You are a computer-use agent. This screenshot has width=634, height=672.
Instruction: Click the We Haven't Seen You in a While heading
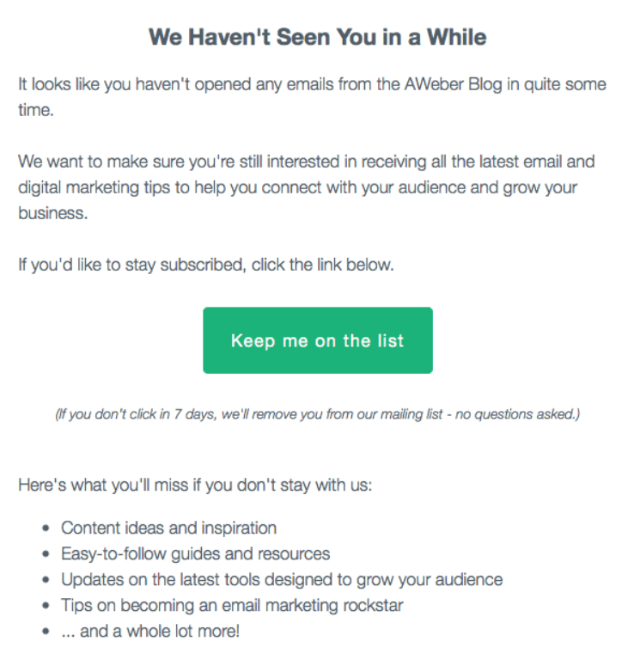coord(317,37)
